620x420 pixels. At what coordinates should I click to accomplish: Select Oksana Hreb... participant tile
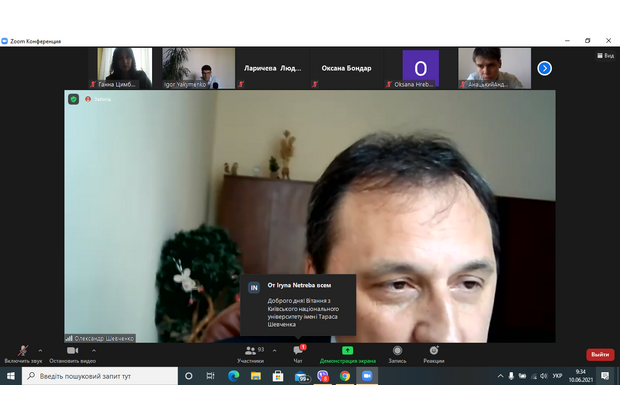click(x=420, y=68)
